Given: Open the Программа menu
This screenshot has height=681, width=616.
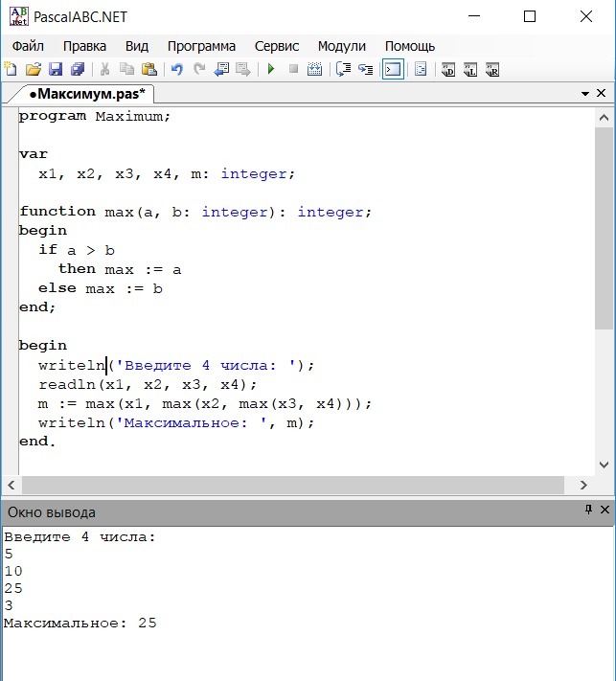Looking at the screenshot, I should click(x=201, y=46).
